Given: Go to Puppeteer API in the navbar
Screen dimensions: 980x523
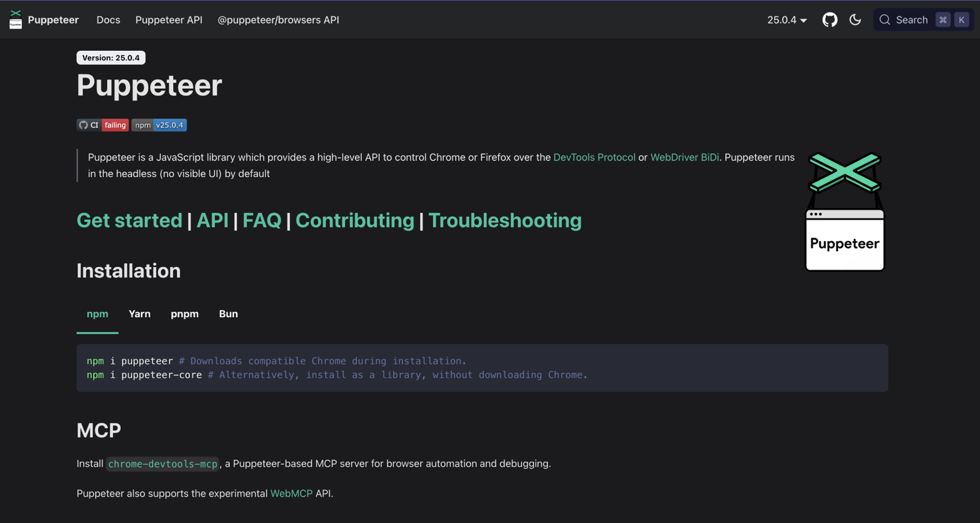Looking at the screenshot, I should click(169, 20).
